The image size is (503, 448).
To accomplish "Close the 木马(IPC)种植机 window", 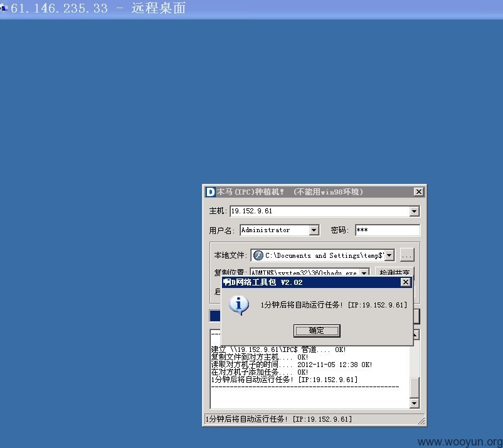I will tap(418, 191).
